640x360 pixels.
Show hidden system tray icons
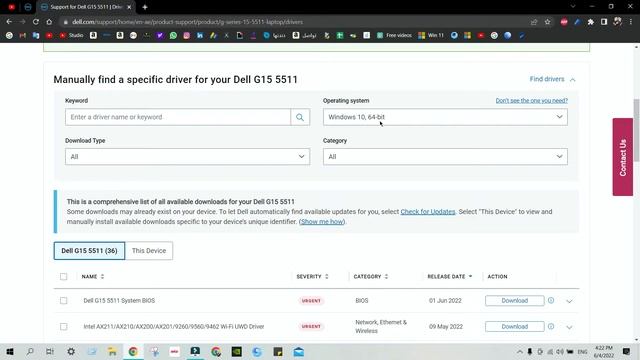(x=520, y=352)
